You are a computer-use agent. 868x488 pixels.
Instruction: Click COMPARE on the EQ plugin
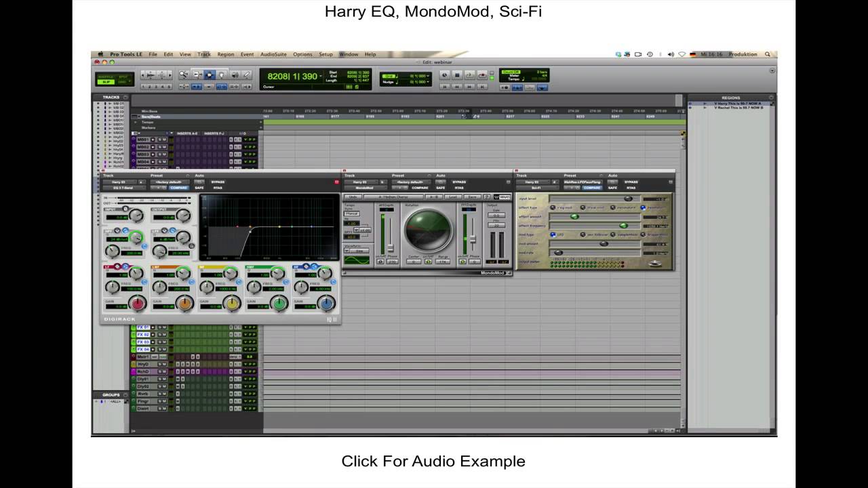(x=179, y=188)
